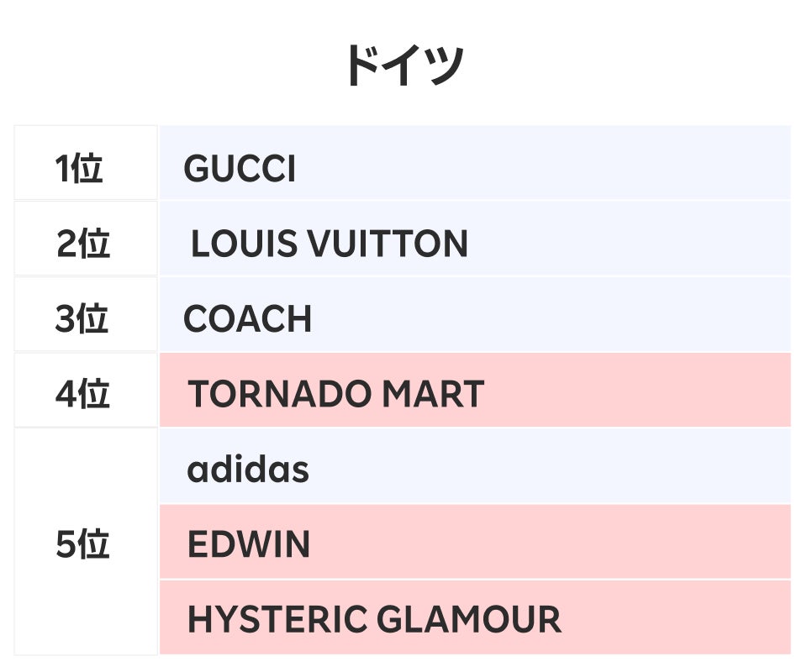Click the 4位 rank label
This screenshot has height=672, width=807.
[x=82, y=395]
